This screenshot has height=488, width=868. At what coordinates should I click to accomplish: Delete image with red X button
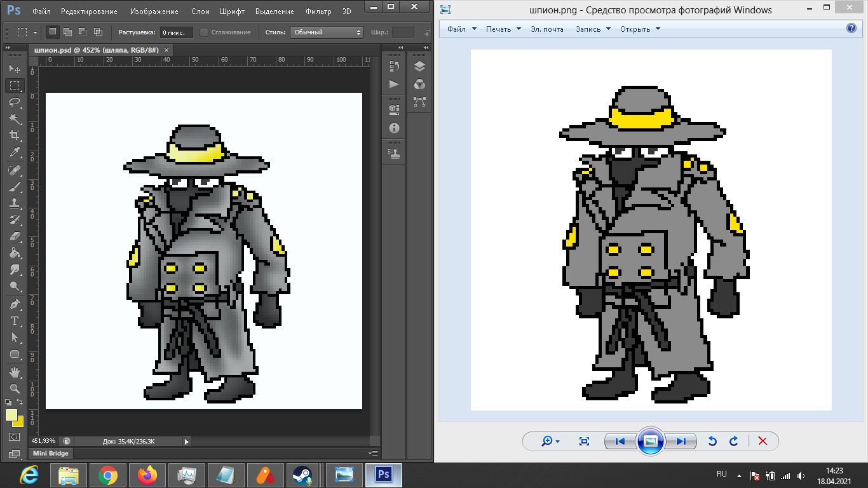tap(763, 441)
